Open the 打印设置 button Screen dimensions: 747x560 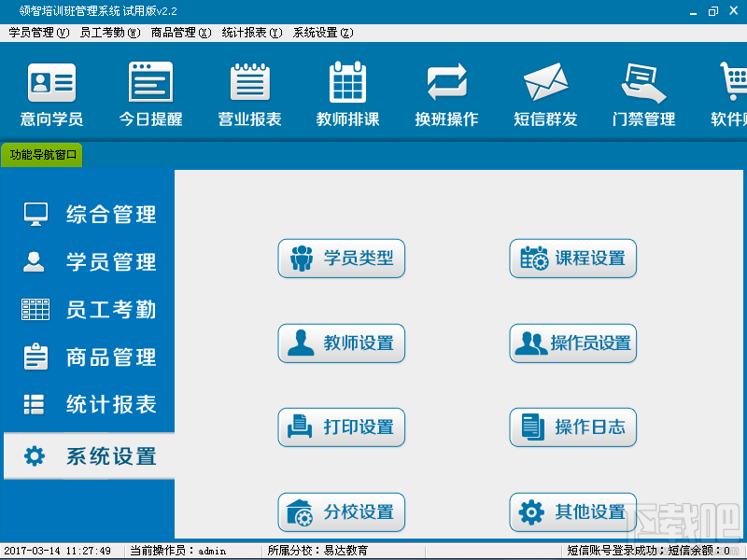pyautogui.click(x=342, y=427)
